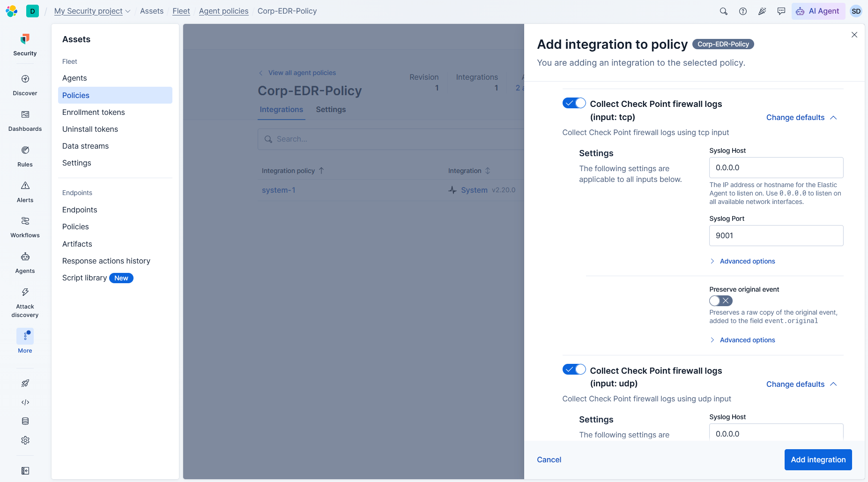
Task: Open the More menu in sidebar
Action: (x=25, y=341)
